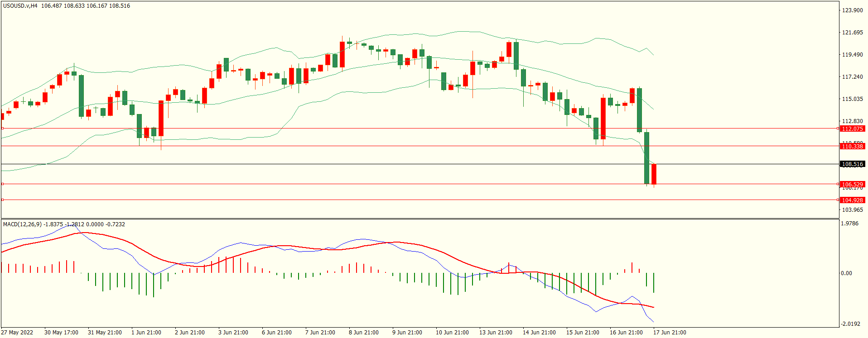Select the red 106.529 price label
The width and height of the screenshot is (868, 338).
pos(852,184)
